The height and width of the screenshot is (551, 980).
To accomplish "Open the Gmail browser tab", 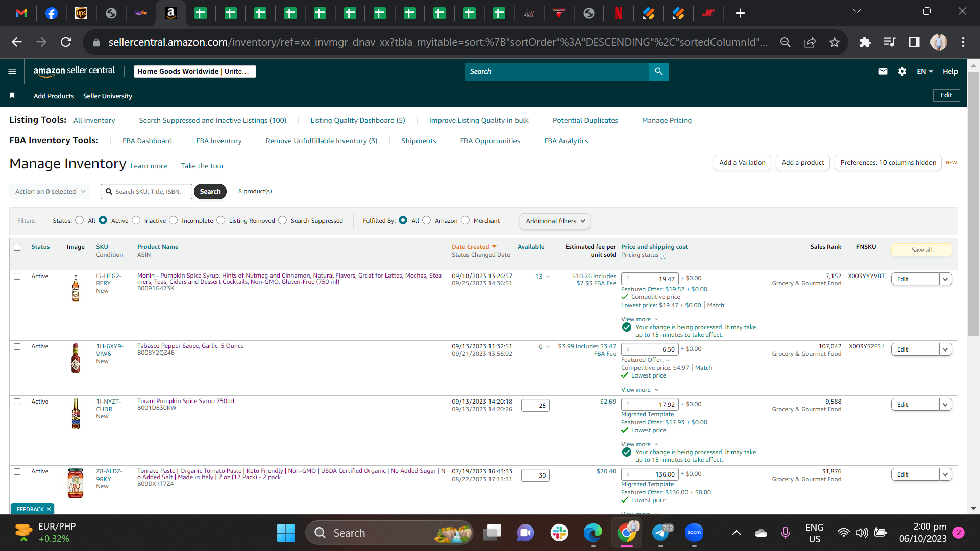I will click(x=21, y=13).
